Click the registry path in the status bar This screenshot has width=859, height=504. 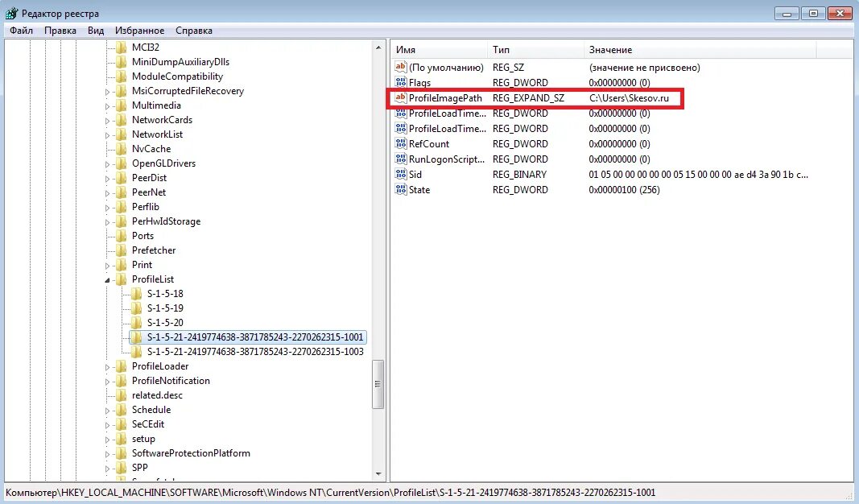(330, 493)
